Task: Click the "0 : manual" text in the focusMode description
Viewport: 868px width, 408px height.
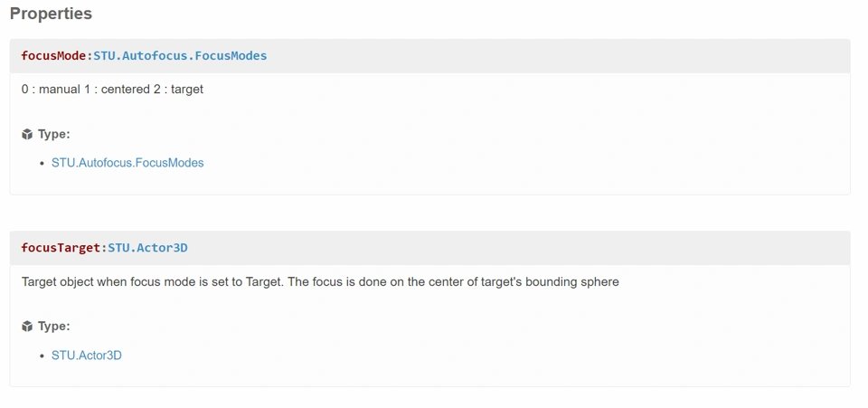Action: [51, 90]
